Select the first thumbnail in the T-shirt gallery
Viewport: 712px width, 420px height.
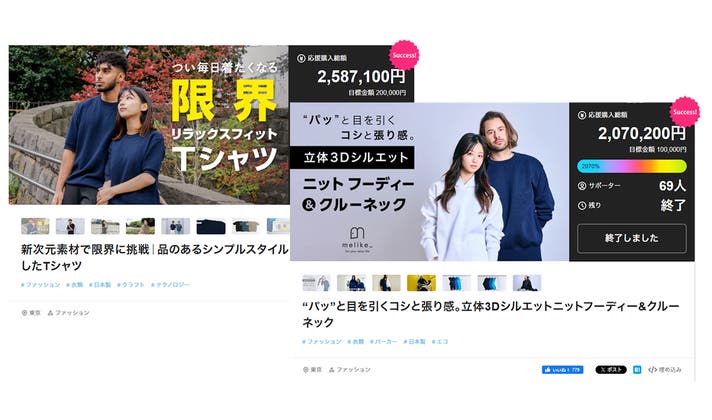coord(35,226)
